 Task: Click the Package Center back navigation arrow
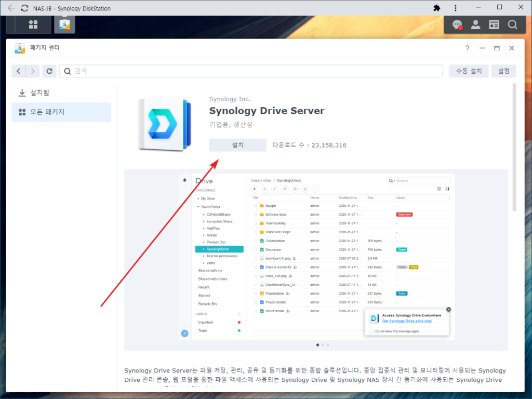pos(18,71)
